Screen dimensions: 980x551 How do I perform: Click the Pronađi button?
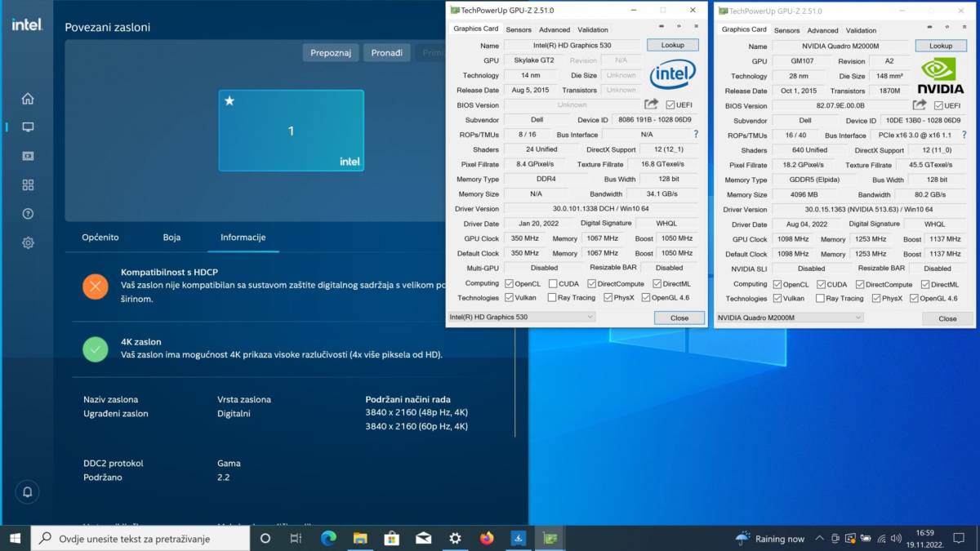(x=386, y=53)
